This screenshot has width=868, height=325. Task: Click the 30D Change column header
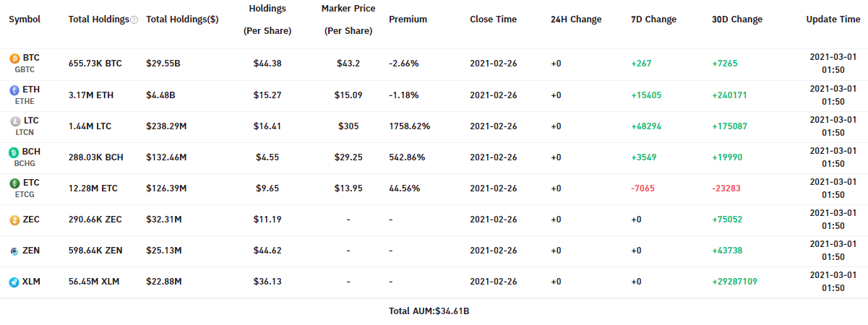pos(737,19)
